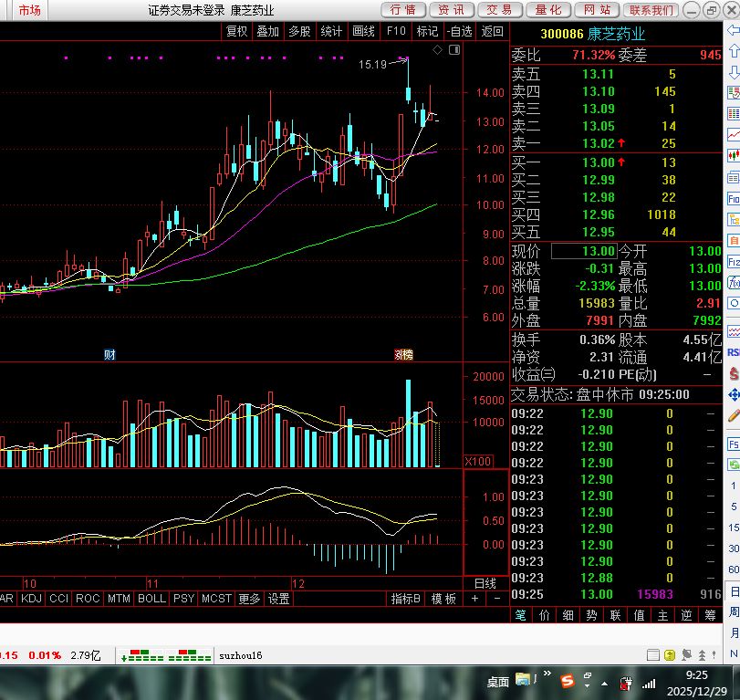Click the red S icon in sidebar
740x700 pixels.
(734, 373)
